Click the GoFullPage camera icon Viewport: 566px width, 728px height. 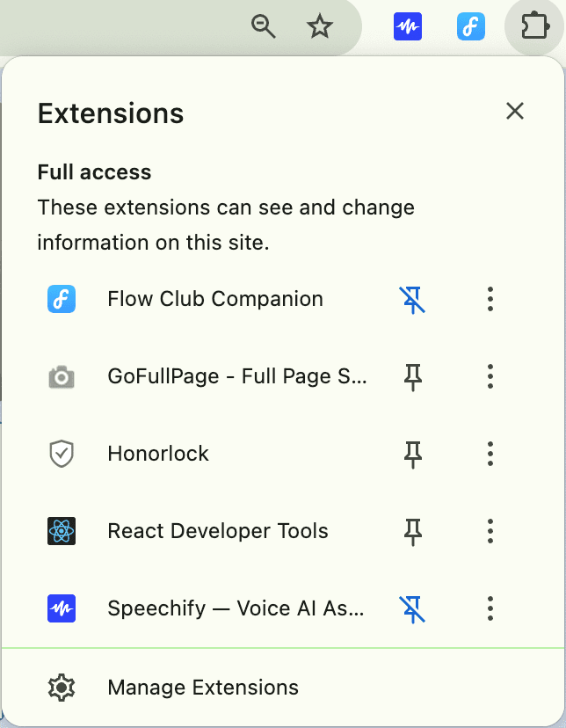pos(60,376)
